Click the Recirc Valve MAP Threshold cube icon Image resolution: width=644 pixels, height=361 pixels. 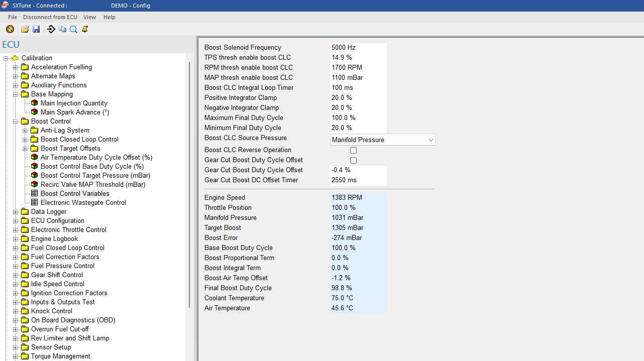34,184
